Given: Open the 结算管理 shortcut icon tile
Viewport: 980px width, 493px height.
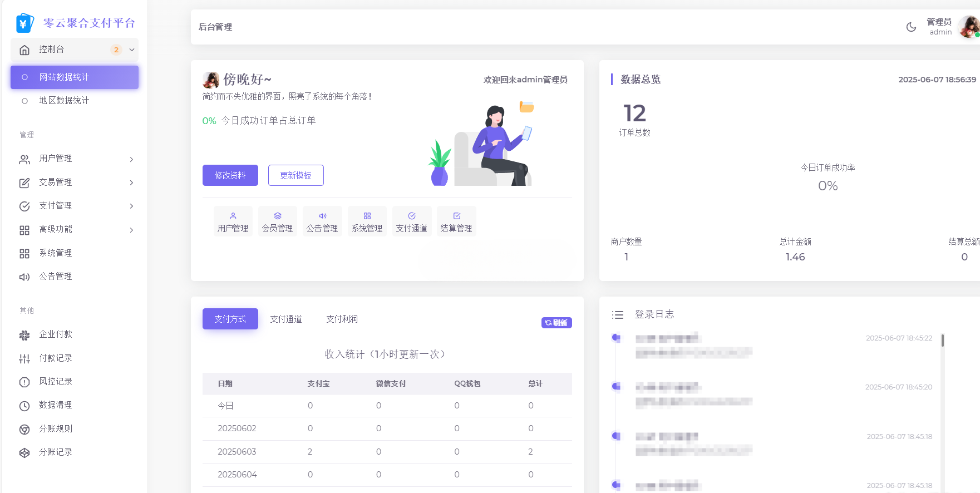Looking at the screenshot, I should point(456,221).
